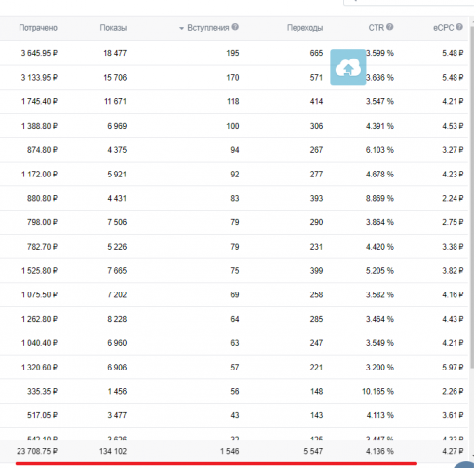Select the spent value 3 645.95 ₽
This screenshot has height=468, width=476.
tap(39, 53)
